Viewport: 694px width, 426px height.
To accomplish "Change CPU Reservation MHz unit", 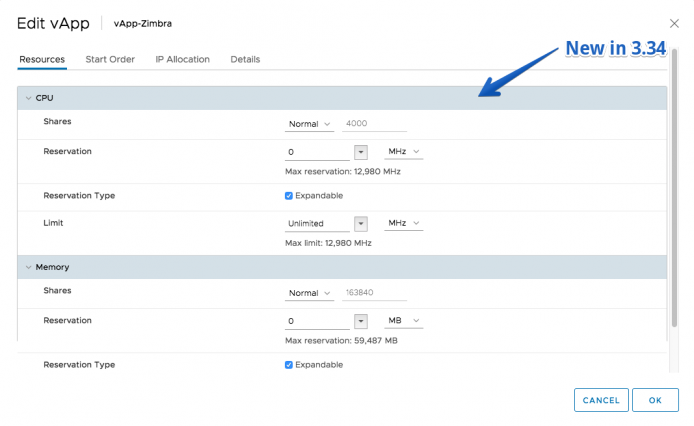I will click(x=403, y=151).
